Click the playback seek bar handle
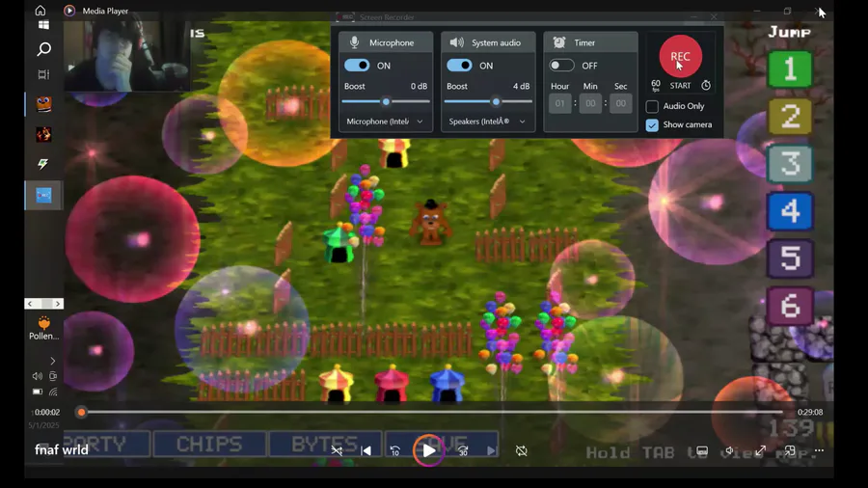The width and height of the screenshot is (868, 488). [x=81, y=412]
